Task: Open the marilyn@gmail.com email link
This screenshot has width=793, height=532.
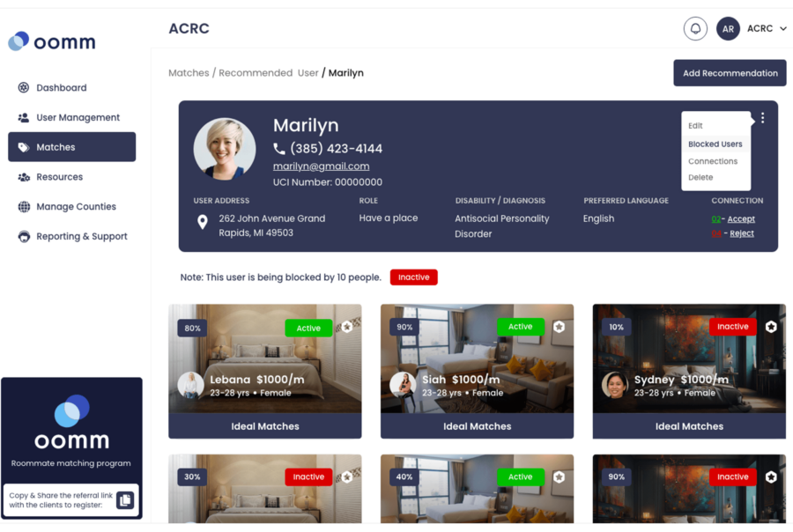Action: (322, 166)
